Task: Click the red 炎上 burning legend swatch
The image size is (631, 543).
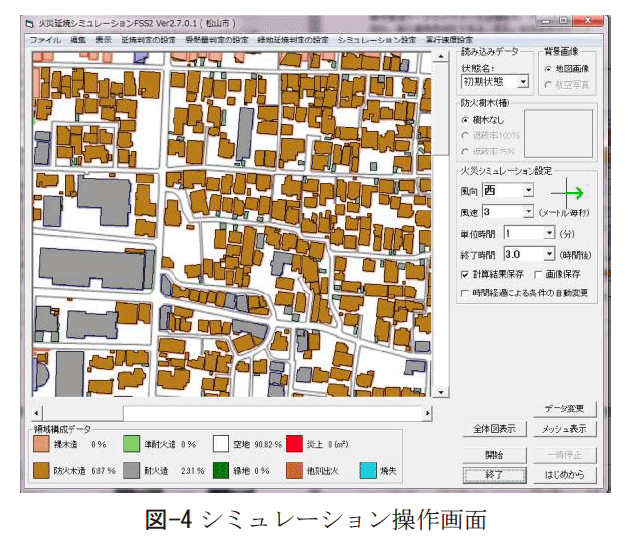Action: tap(293, 444)
